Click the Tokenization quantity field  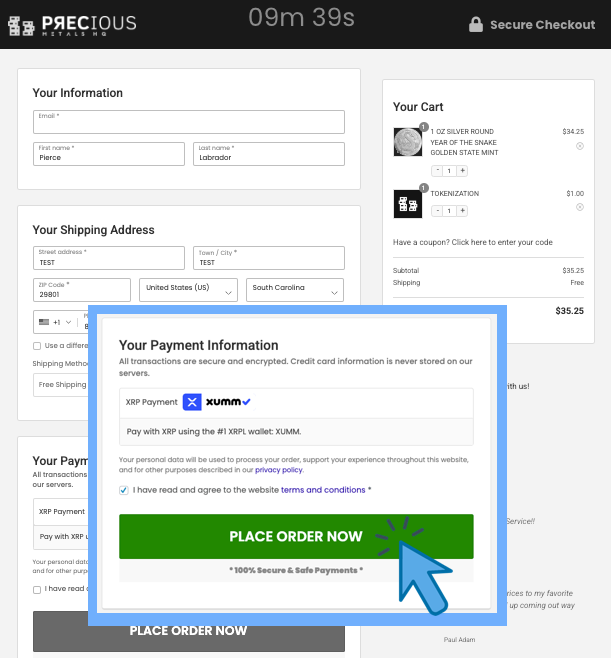pos(449,211)
